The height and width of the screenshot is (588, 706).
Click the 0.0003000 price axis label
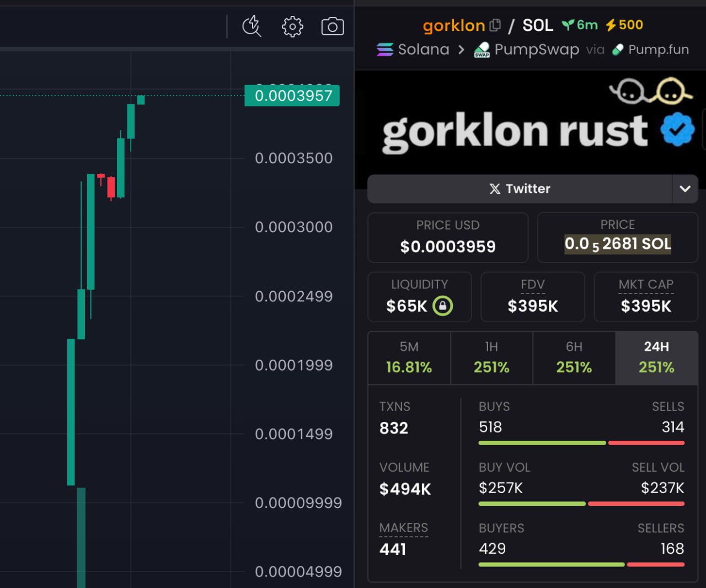pyautogui.click(x=294, y=227)
